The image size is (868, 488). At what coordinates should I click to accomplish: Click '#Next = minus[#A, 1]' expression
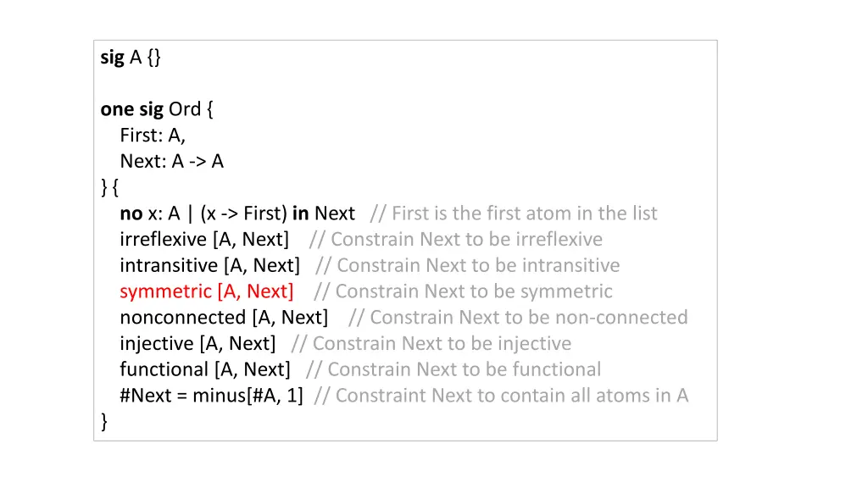pyautogui.click(x=211, y=396)
